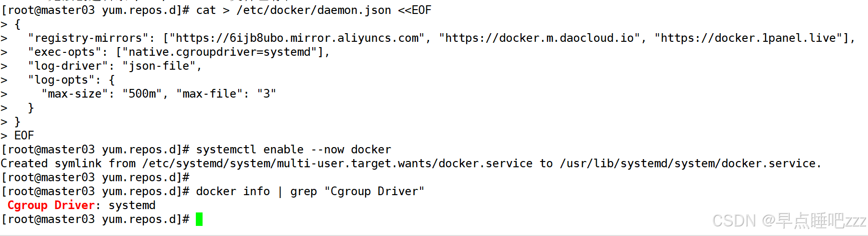
Task: Click the green terminal cursor block
Action: click(x=199, y=219)
